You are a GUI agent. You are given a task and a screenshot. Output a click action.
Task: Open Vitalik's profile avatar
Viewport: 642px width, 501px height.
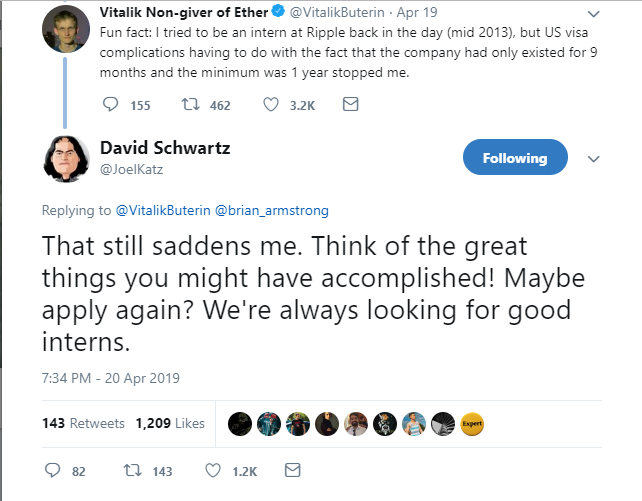click(66, 29)
